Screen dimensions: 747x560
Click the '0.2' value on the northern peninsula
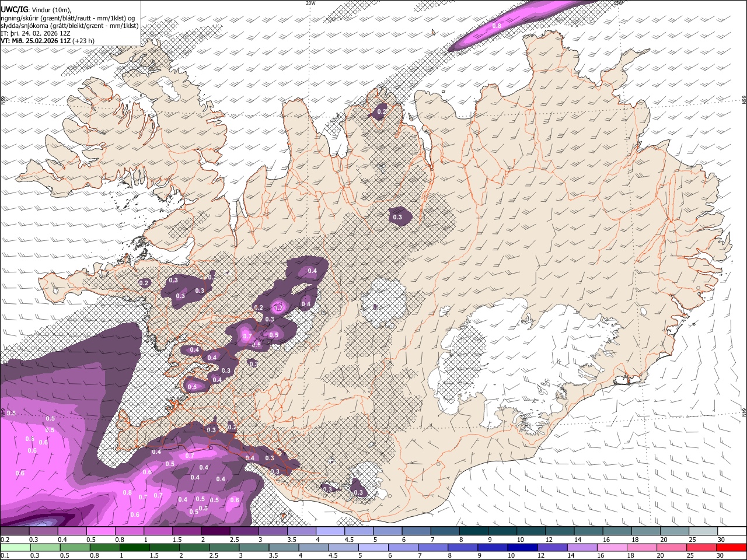pyautogui.click(x=382, y=111)
